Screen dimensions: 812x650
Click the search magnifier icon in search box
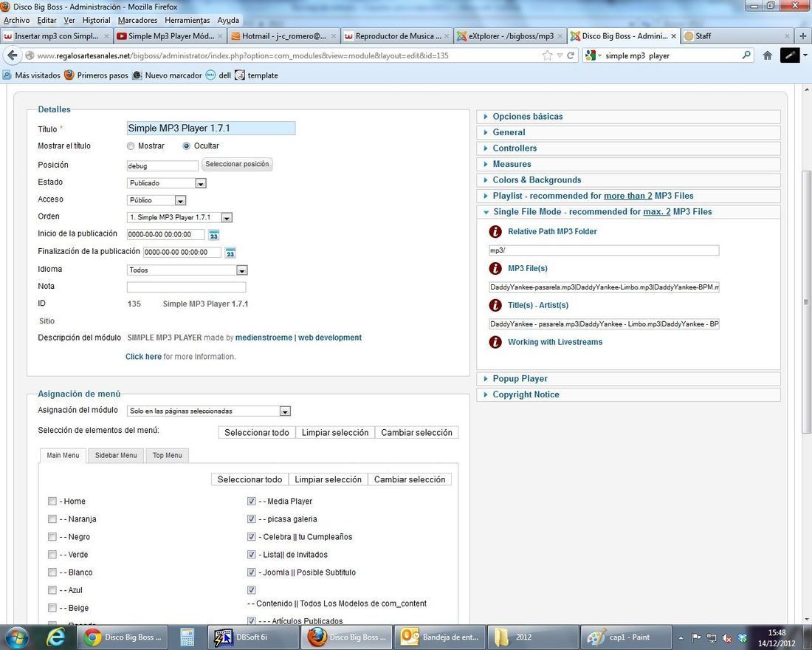746,55
